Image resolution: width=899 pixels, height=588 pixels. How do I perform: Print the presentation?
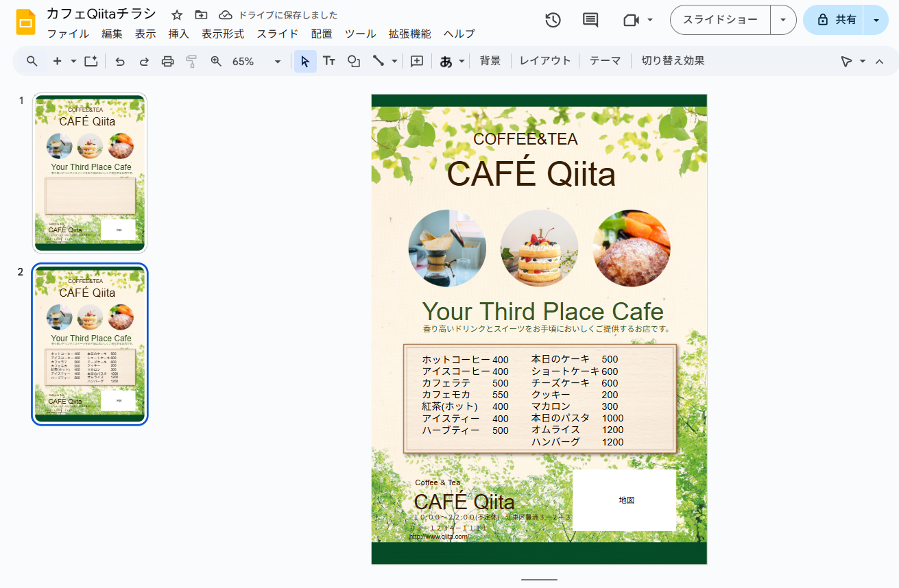(x=167, y=61)
